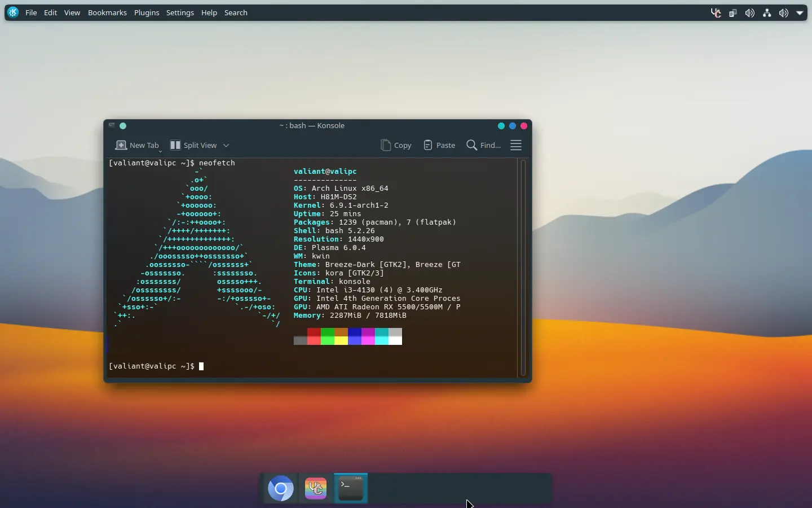Open the Settings menu
The image size is (812, 508).
pyautogui.click(x=180, y=12)
